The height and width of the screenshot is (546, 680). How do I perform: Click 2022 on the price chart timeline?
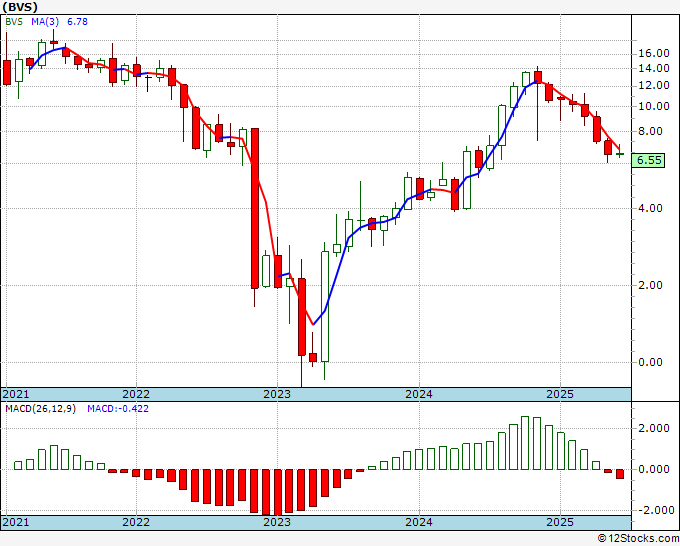pyautogui.click(x=136, y=394)
